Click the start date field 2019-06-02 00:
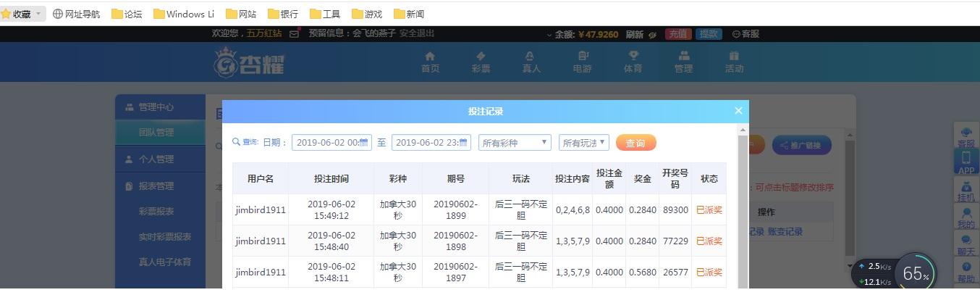 (331, 143)
